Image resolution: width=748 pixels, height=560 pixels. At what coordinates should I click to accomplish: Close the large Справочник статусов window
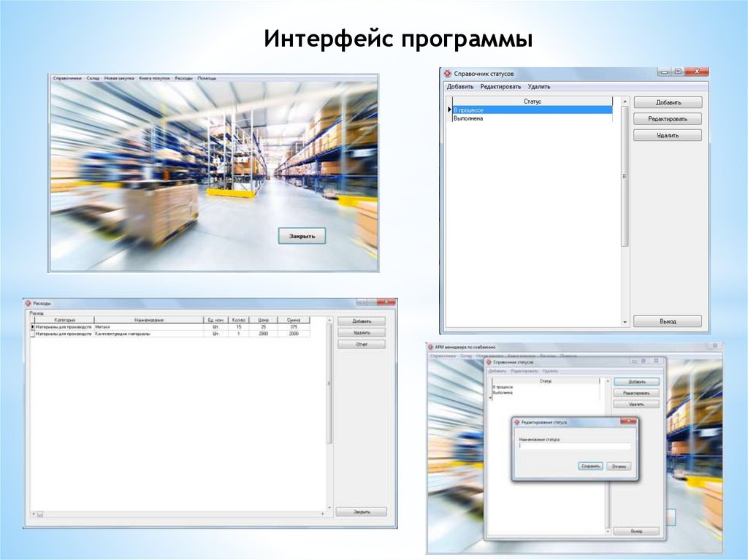point(697,72)
